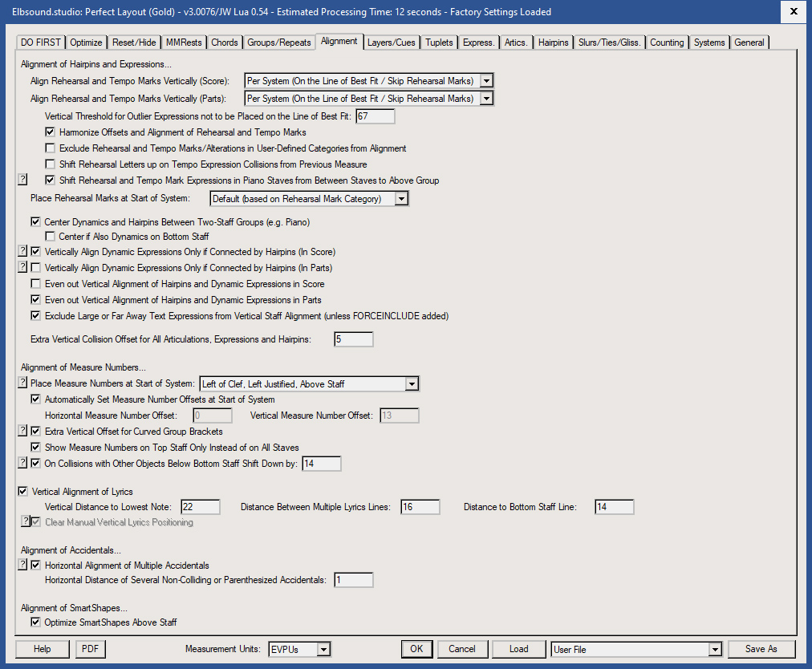Open the Align Rehearsal Marks (Score) dropdown
Image resolution: width=812 pixels, height=669 pixels.
(x=486, y=80)
